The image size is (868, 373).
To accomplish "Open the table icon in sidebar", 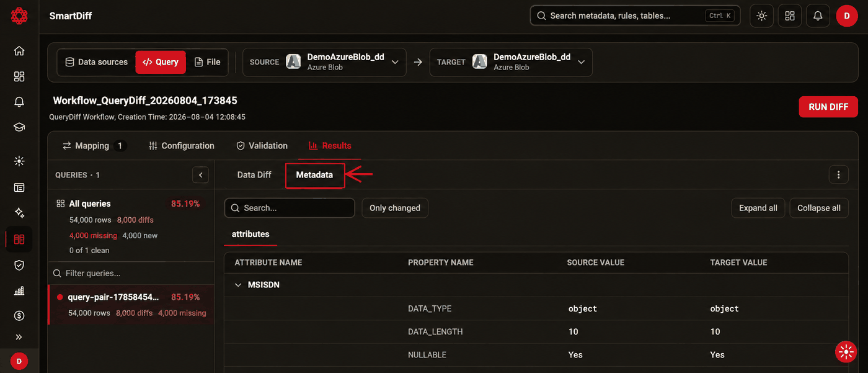I will [19, 187].
